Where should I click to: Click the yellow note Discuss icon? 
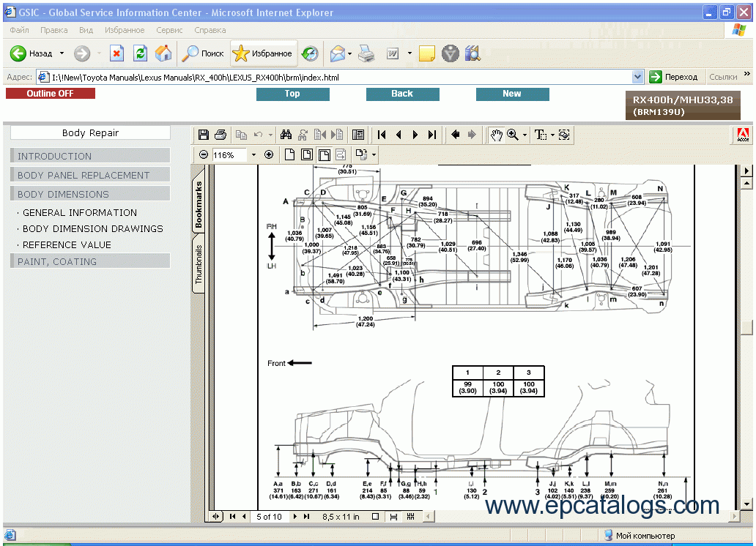pyautogui.click(x=426, y=53)
